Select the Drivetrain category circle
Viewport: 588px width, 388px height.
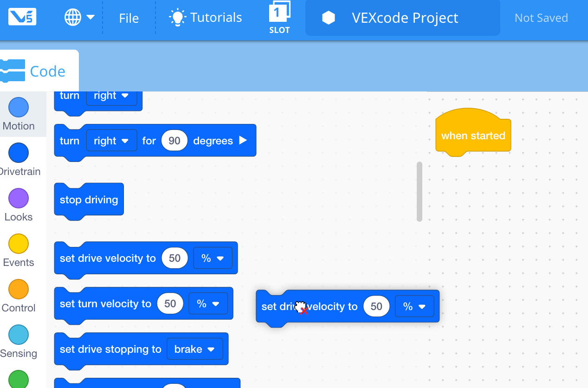click(19, 153)
